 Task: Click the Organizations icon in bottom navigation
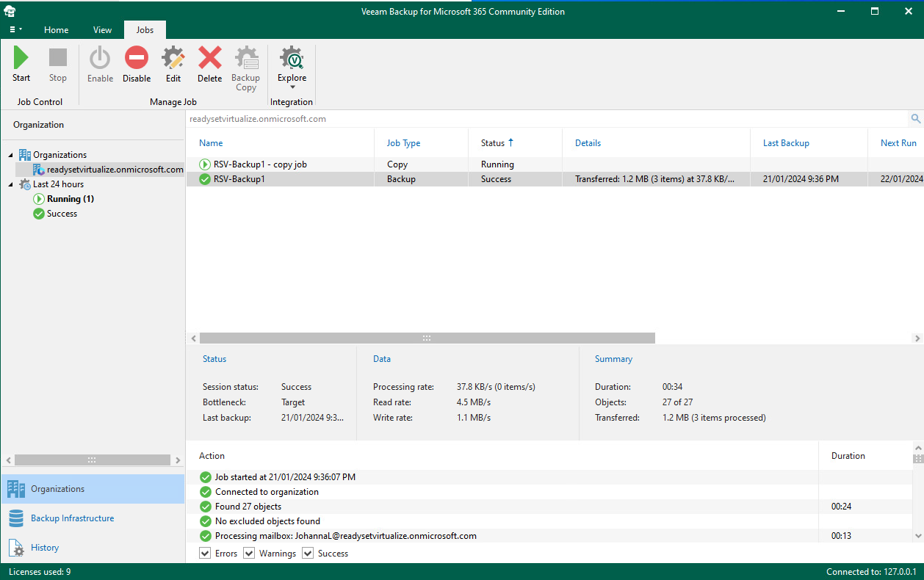click(x=16, y=489)
